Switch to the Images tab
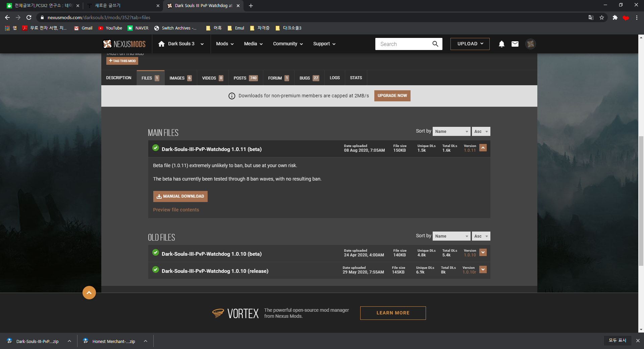 tap(180, 78)
